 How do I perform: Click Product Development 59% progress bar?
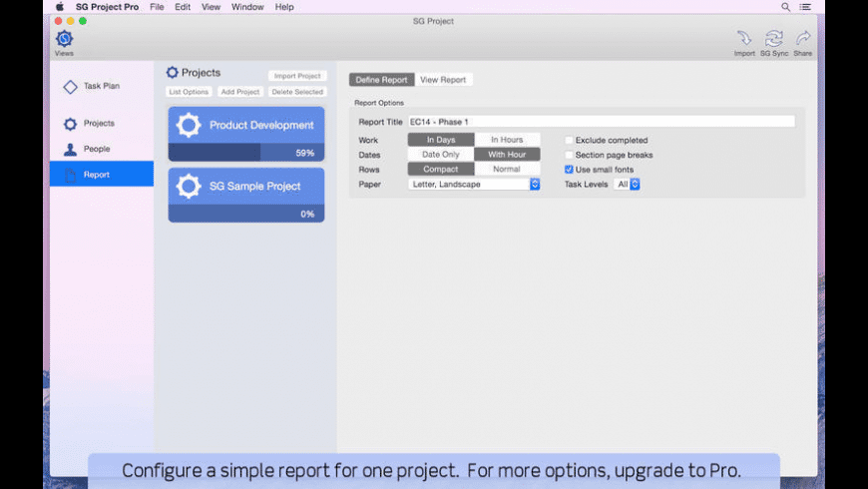click(246, 153)
